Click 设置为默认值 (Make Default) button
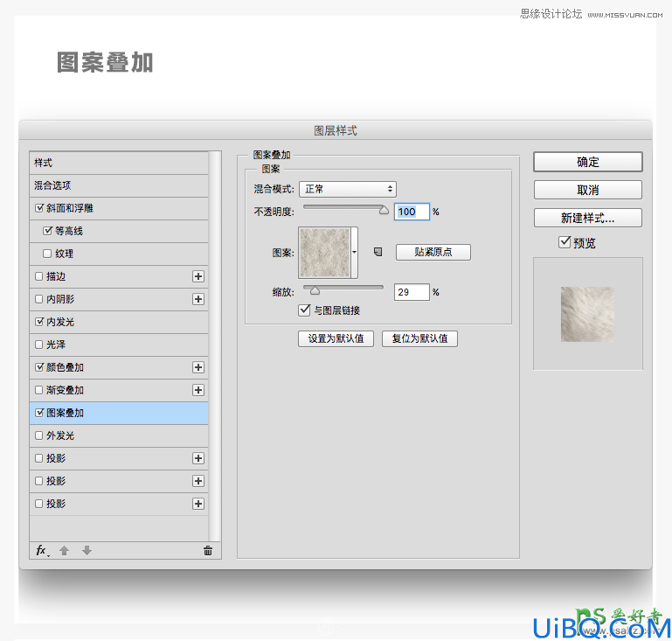The width and height of the screenshot is (672, 641). tap(336, 338)
